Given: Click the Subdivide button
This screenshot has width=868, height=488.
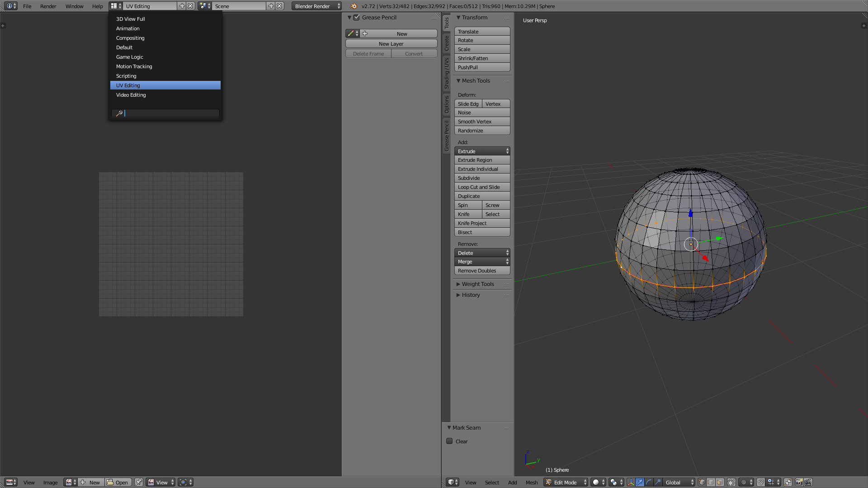Looking at the screenshot, I should pyautogui.click(x=482, y=178).
